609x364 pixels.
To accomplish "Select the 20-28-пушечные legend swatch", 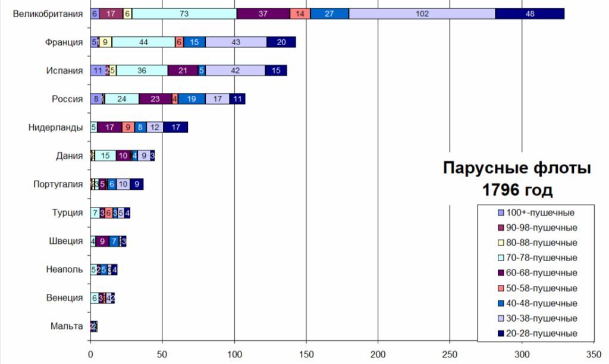I will click(x=501, y=334).
